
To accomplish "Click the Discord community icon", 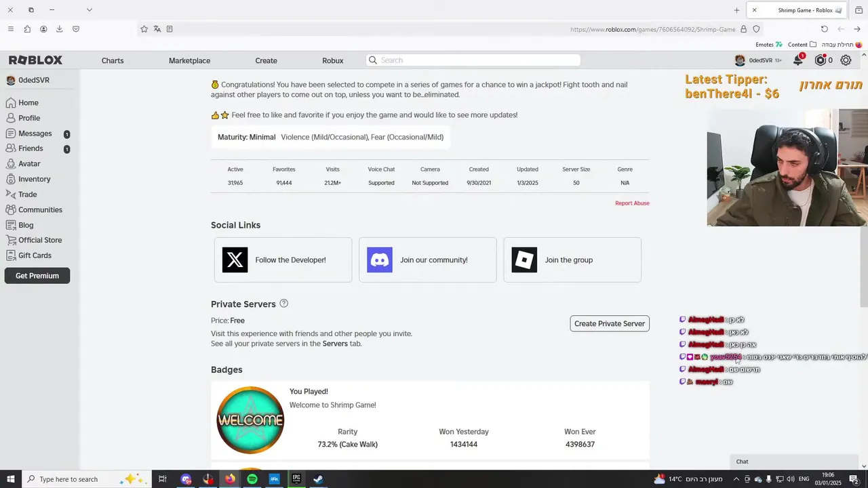I will point(380,260).
